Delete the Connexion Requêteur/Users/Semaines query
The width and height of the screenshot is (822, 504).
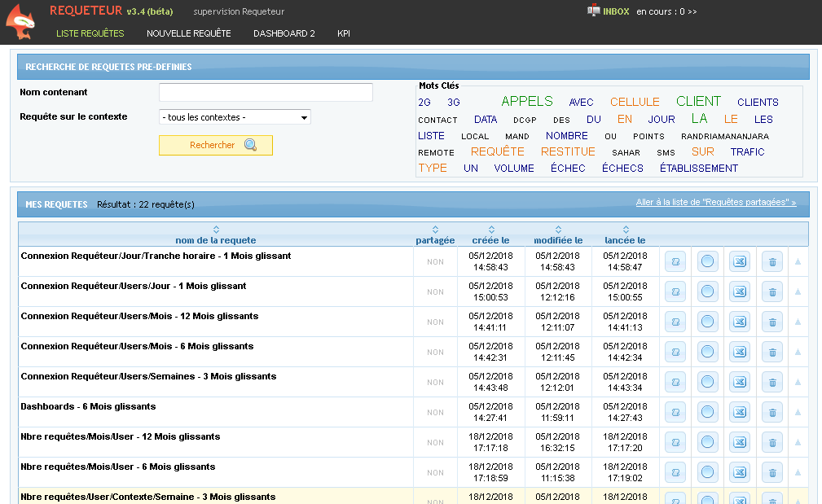pyautogui.click(x=772, y=382)
